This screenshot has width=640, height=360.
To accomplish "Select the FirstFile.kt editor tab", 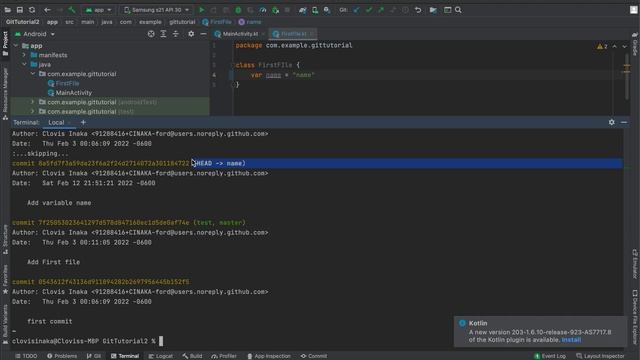I will tap(293, 34).
